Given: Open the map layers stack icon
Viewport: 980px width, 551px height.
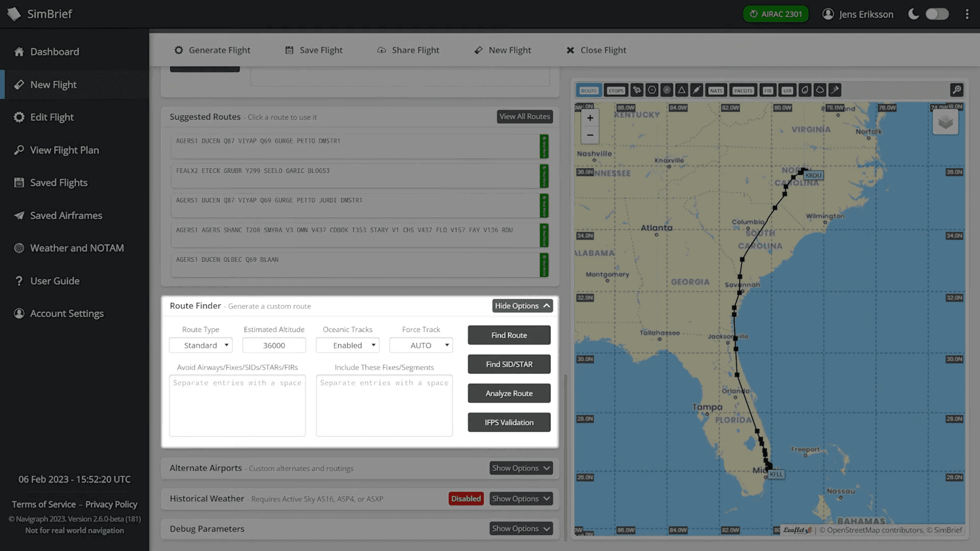Looking at the screenshot, I should (x=945, y=122).
